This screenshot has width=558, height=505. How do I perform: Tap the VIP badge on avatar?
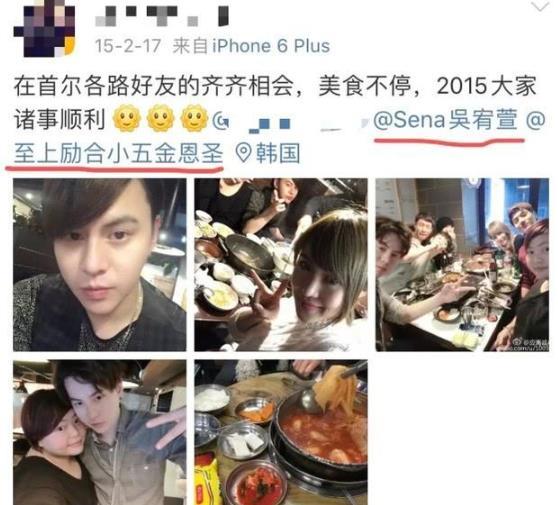70,47
